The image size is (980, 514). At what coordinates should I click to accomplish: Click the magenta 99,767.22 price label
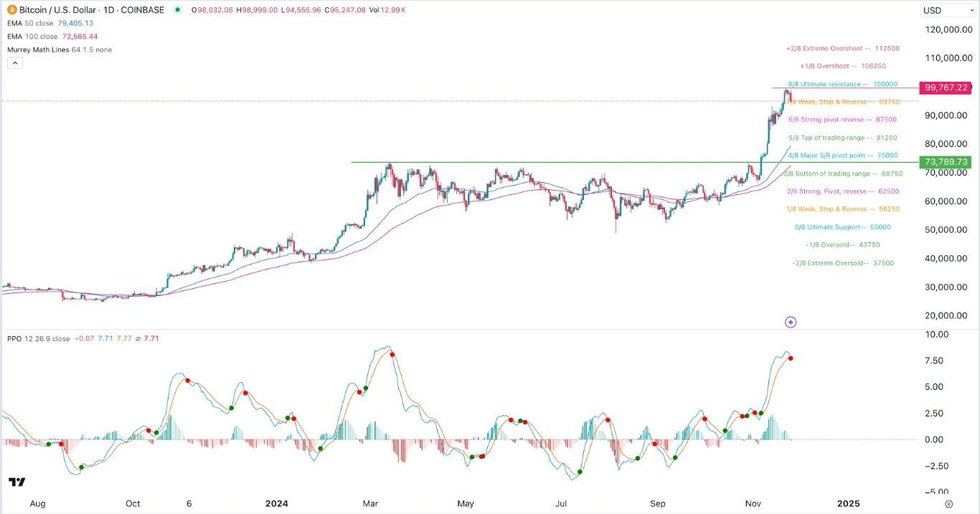click(946, 87)
